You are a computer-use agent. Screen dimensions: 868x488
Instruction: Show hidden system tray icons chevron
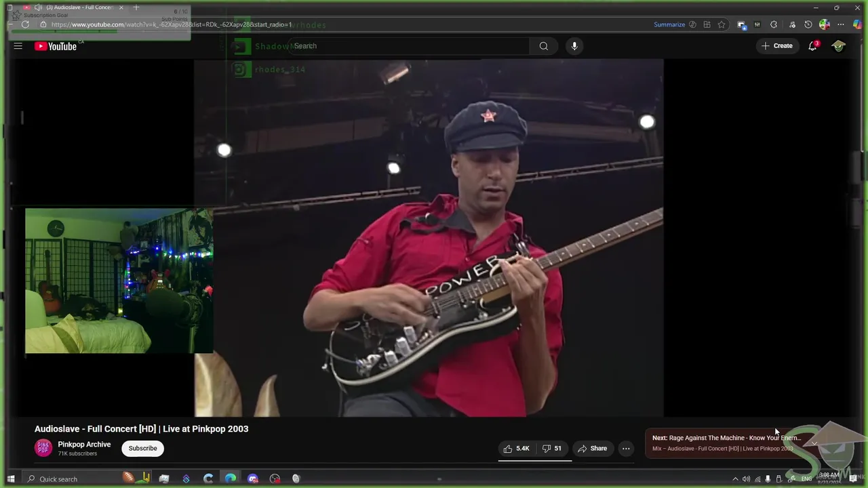click(736, 479)
